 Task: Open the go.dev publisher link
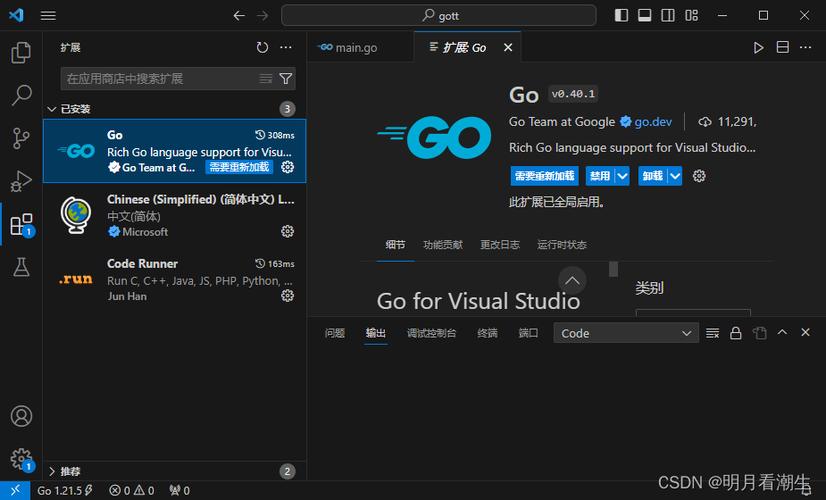click(x=653, y=122)
